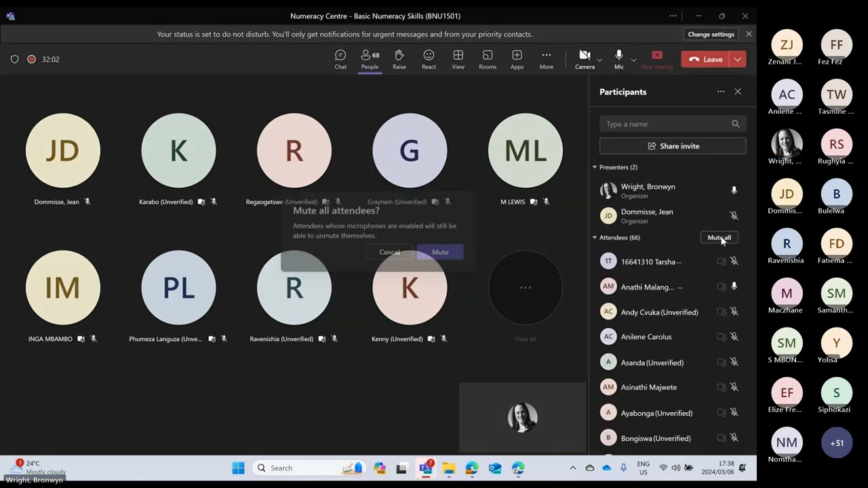868x488 pixels.
Task: Toggle the Mic mute button
Action: coord(618,59)
